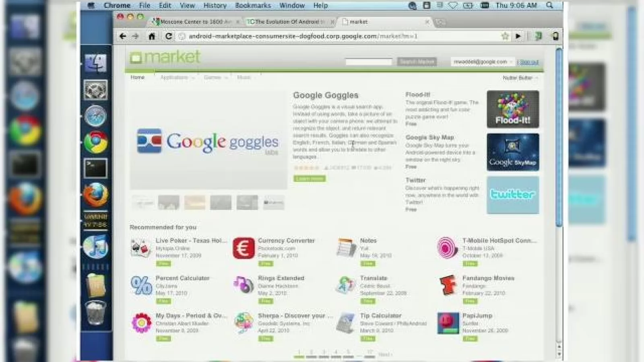This screenshot has width=644, height=362.
Task: Click the green Learn more button
Action: coord(310,179)
